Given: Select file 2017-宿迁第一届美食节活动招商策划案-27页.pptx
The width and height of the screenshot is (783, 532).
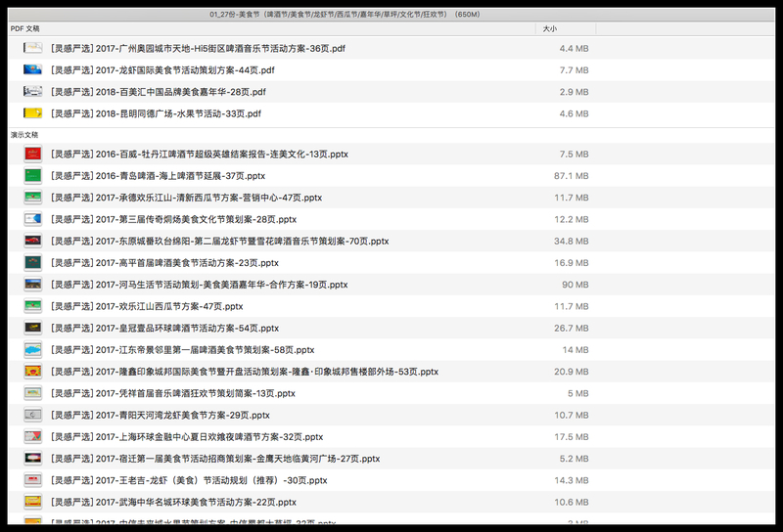Looking at the screenshot, I should click(215, 459).
